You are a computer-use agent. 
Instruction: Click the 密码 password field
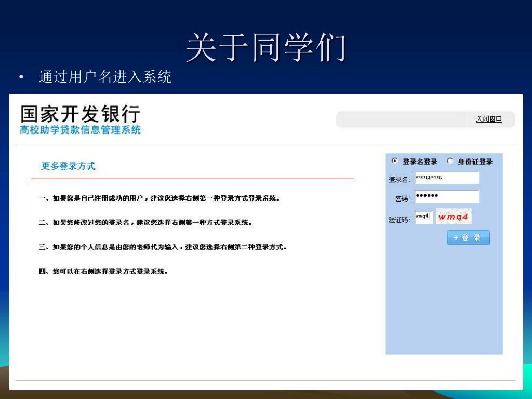click(x=446, y=196)
